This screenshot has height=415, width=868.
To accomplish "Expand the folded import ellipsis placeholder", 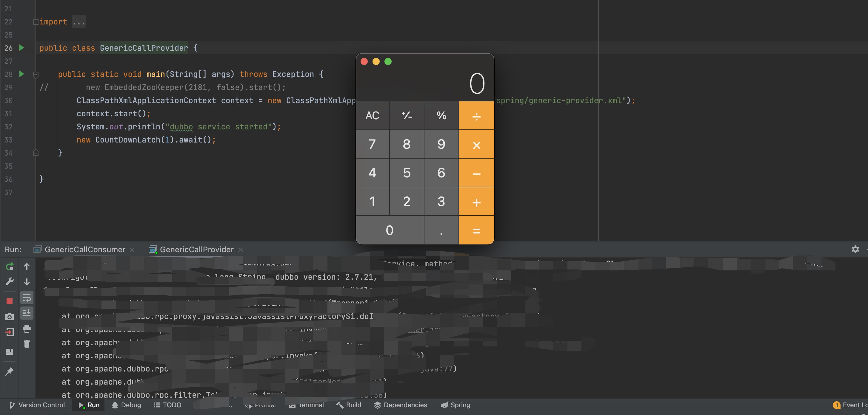I will tap(79, 22).
